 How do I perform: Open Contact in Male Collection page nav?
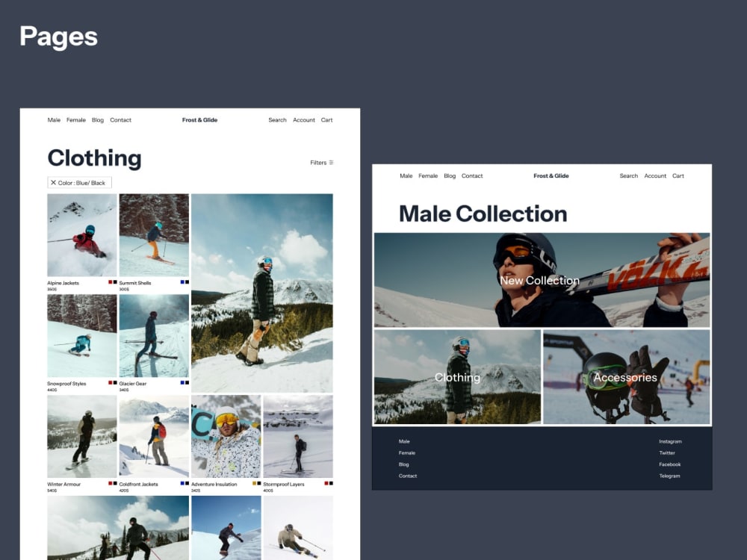click(x=472, y=175)
